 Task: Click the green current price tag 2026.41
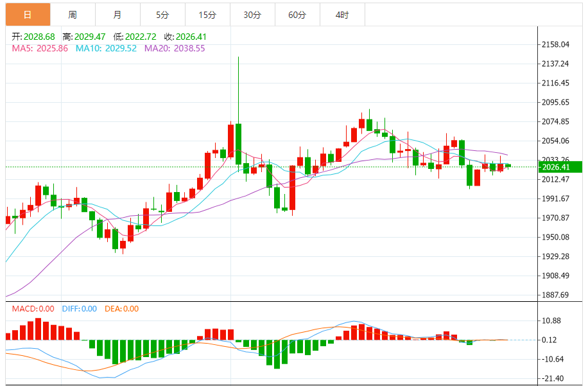[x=560, y=167]
